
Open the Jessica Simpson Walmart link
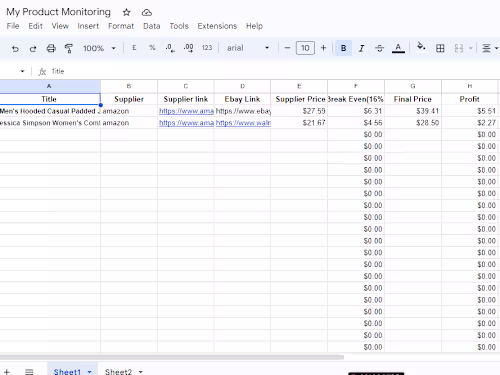[x=243, y=123]
